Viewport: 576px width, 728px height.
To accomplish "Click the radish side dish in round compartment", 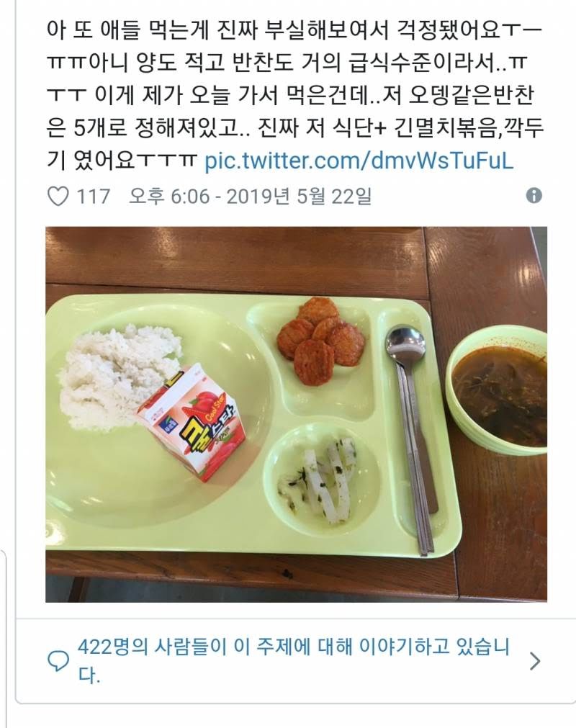I will pos(319,480).
